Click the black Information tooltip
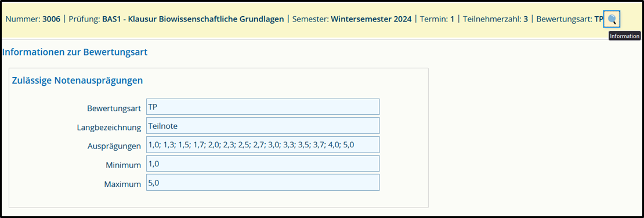The width and height of the screenshot is (644, 218). point(624,36)
